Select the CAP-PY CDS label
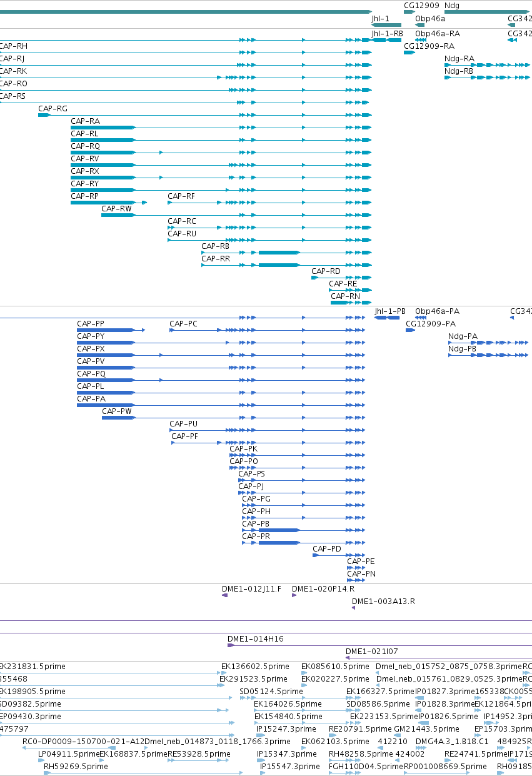 91,336
